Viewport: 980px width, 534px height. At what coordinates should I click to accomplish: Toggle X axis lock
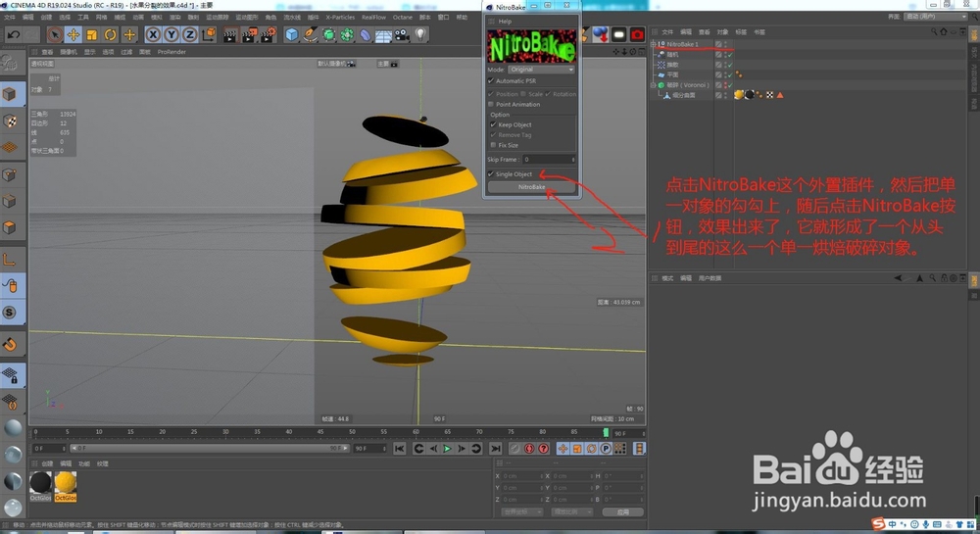pyautogui.click(x=153, y=35)
